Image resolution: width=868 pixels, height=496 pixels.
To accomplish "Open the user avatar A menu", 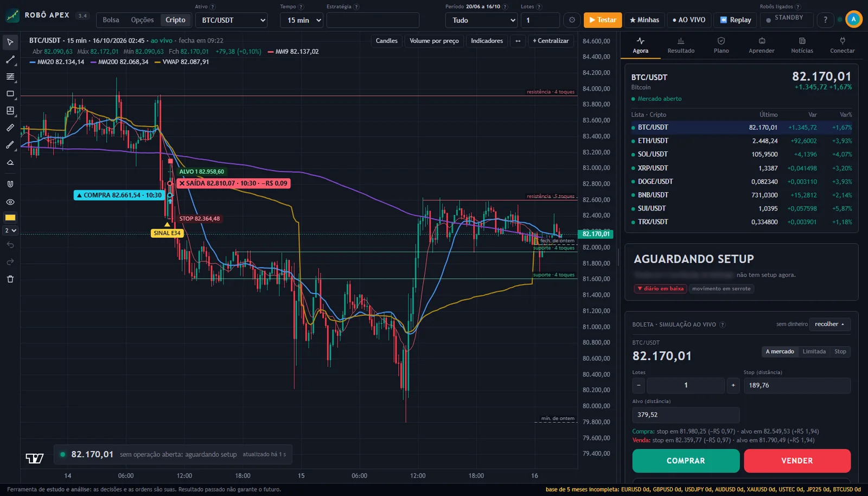I will click(x=853, y=19).
